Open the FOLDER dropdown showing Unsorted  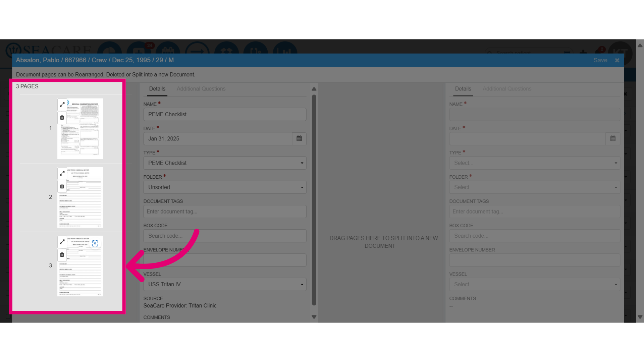[x=225, y=187]
